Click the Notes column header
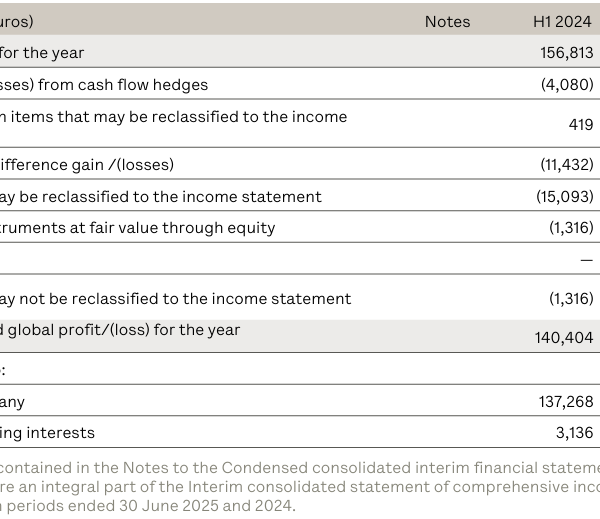This screenshot has height=519, width=600. [x=447, y=21]
